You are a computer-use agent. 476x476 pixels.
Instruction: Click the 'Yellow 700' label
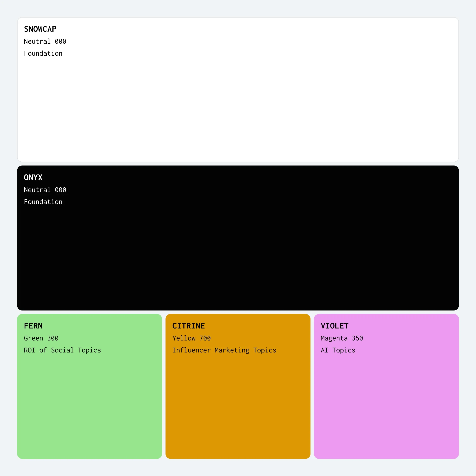191,338
